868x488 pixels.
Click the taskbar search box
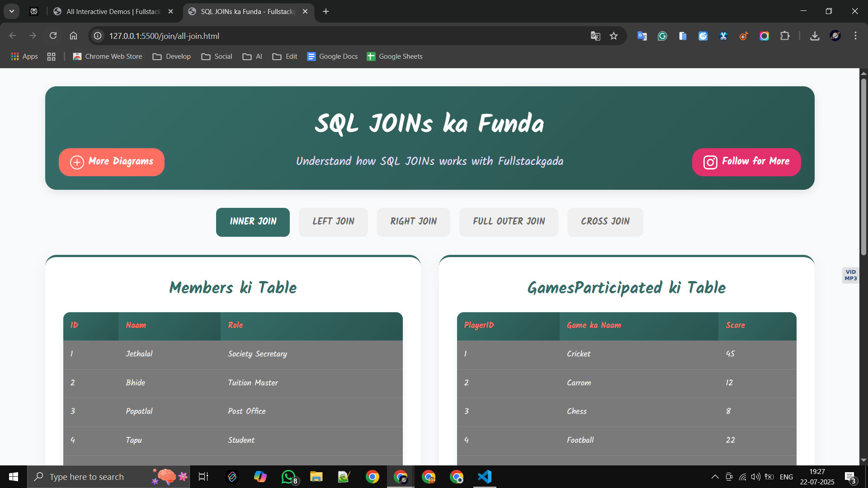click(x=108, y=477)
